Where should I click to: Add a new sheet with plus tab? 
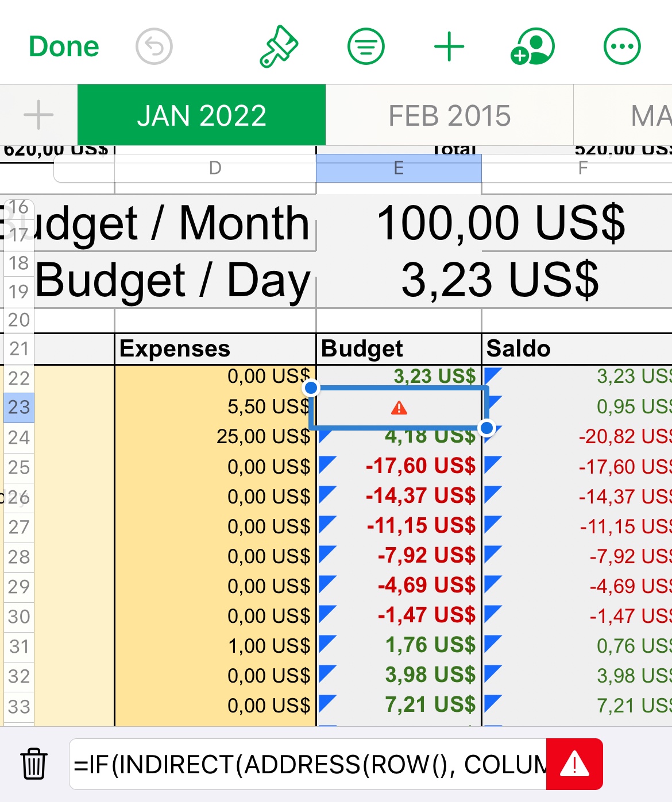pyautogui.click(x=38, y=115)
